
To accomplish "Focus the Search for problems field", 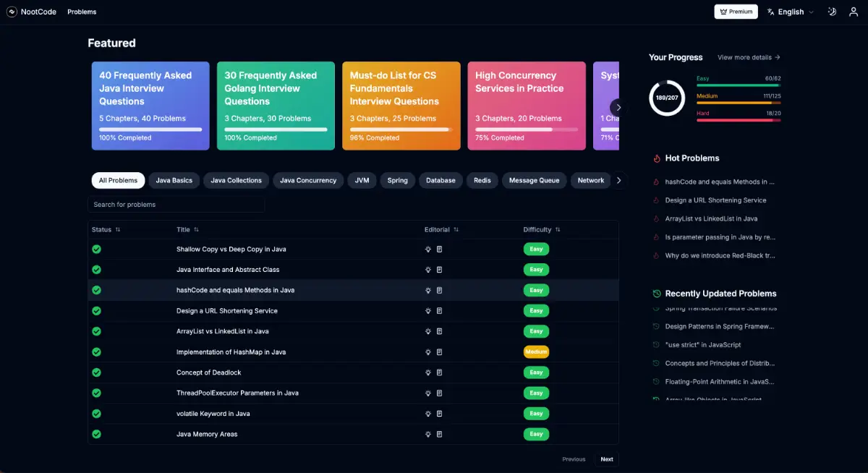I will pyautogui.click(x=176, y=205).
